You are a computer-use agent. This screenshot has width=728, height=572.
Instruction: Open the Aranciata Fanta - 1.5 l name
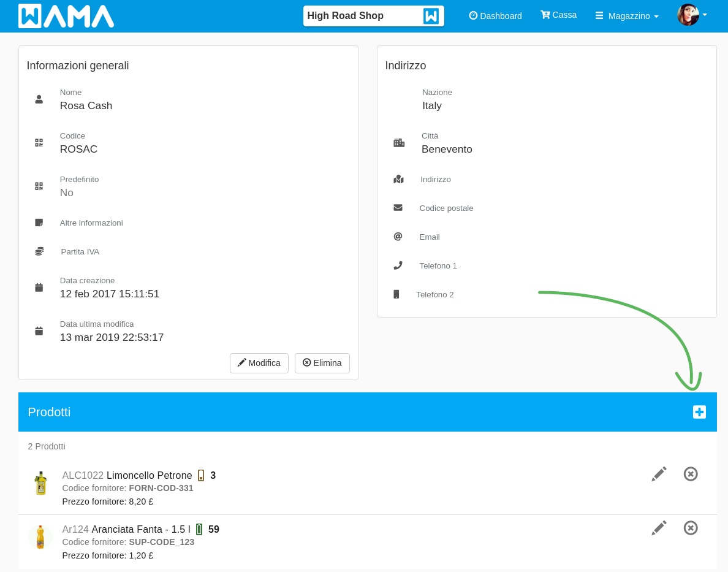141,529
